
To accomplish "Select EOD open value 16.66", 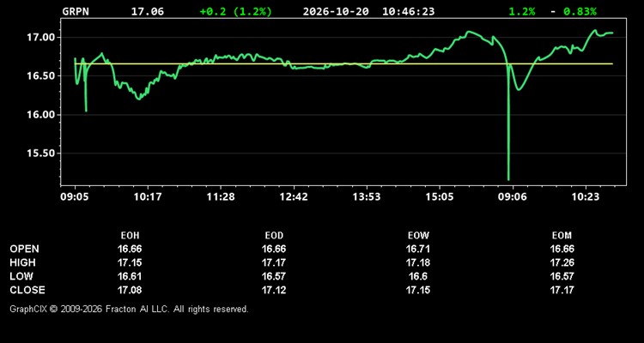I will (x=274, y=249).
